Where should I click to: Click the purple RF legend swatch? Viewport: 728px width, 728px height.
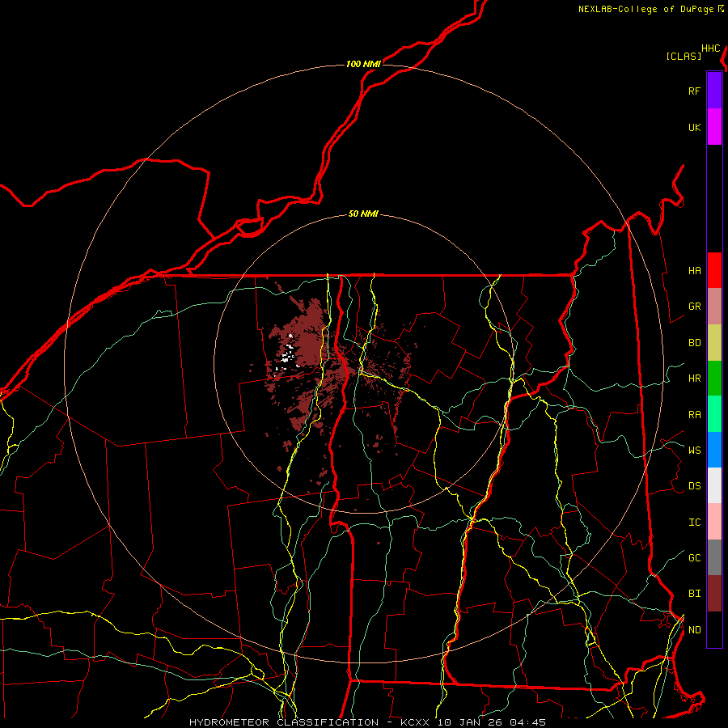click(x=714, y=91)
